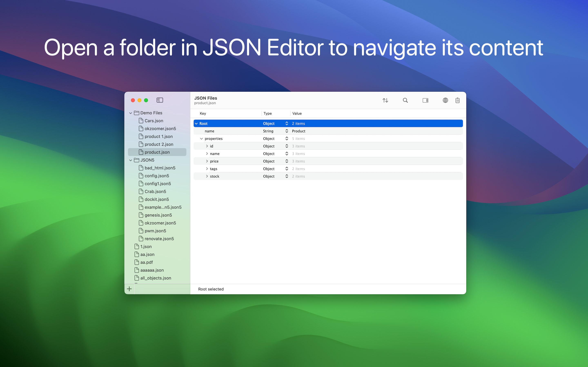Viewport: 588px width, 367px height.
Task: Click the plus button below sidebar
Action: pos(129,289)
